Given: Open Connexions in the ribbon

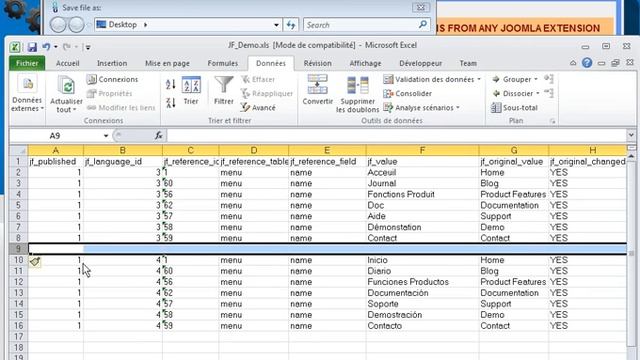Looking at the screenshot, I should 112,79.
